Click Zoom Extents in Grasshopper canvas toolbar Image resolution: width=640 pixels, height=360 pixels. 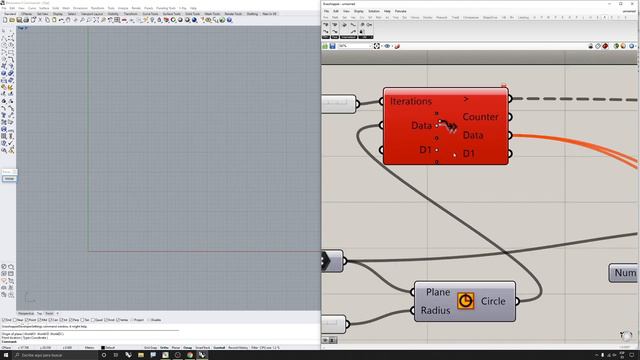(377, 46)
